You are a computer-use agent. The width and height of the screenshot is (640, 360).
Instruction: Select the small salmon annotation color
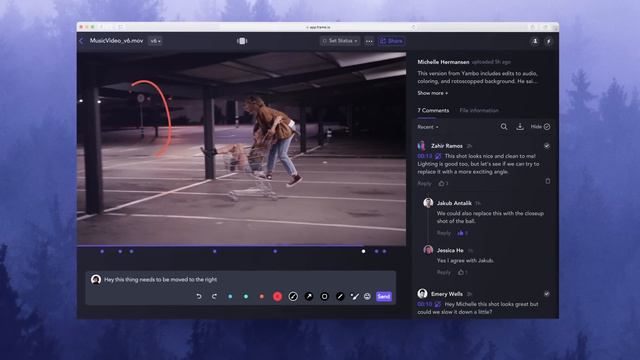(262, 297)
